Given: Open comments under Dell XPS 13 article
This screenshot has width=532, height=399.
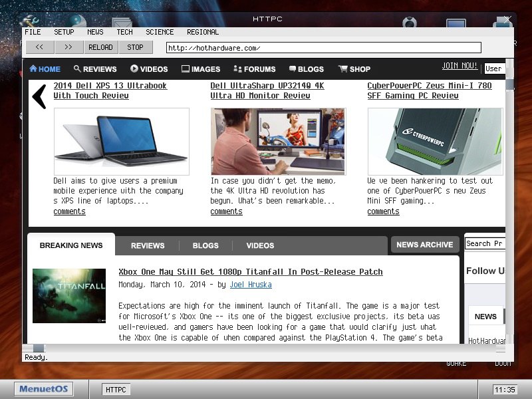Looking at the screenshot, I should (69, 211).
